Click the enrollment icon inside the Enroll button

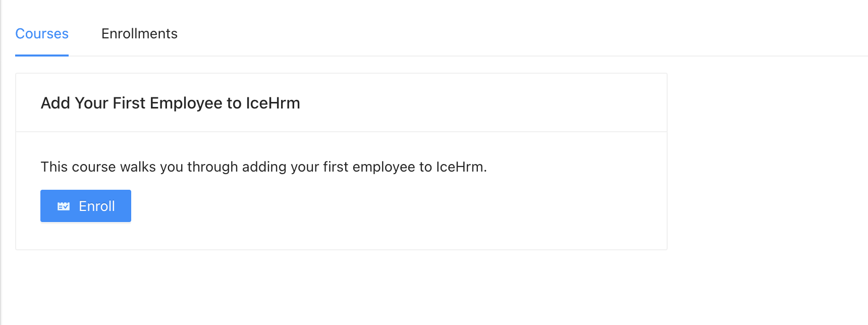[63, 206]
